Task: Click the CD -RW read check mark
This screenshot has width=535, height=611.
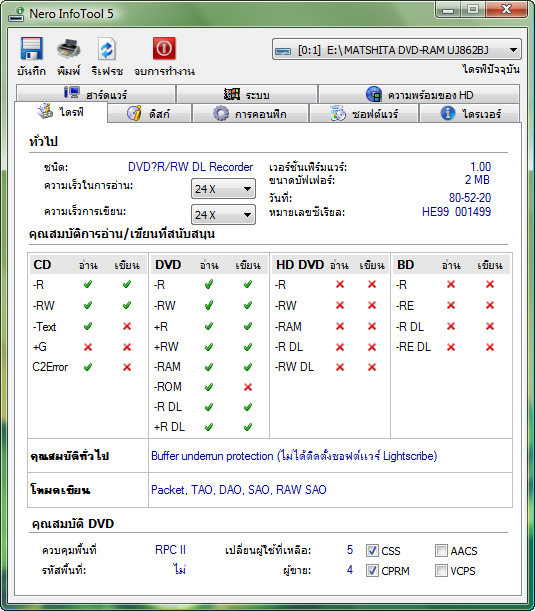Action: [x=88, y=305]
